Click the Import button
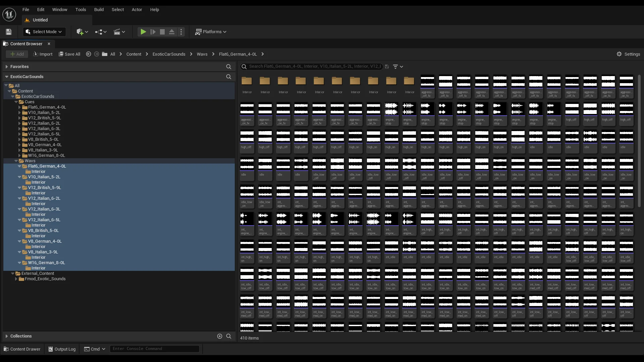 (x=43, y=54)
